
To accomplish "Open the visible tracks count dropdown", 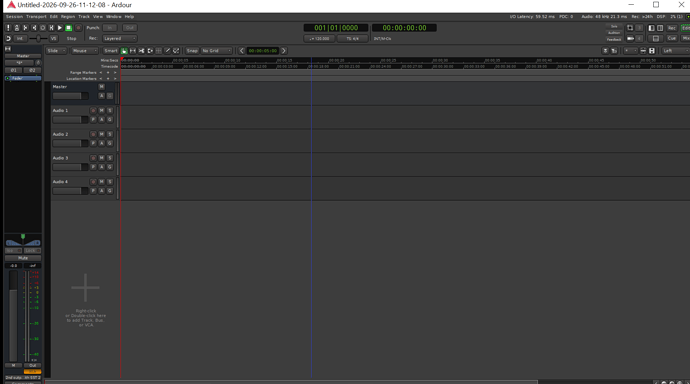I will tap(631, 51).
